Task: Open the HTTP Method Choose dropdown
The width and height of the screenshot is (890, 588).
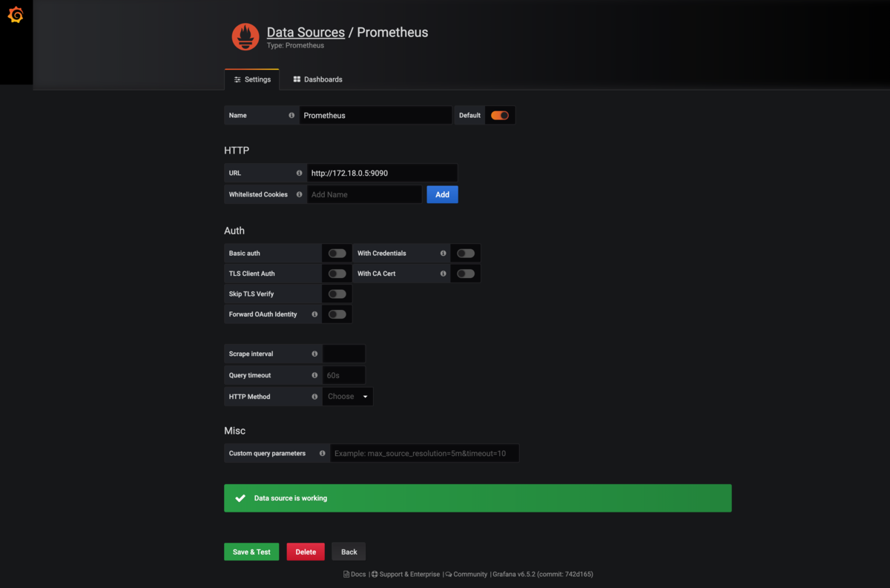Action: [348, 397]
